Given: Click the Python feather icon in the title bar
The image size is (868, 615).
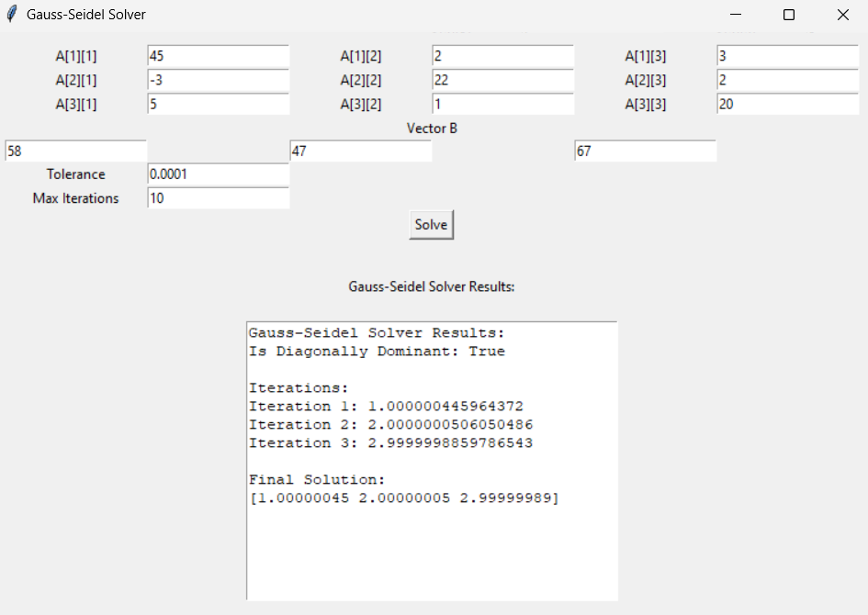Looking at the screenshot, I should (13, 14).
